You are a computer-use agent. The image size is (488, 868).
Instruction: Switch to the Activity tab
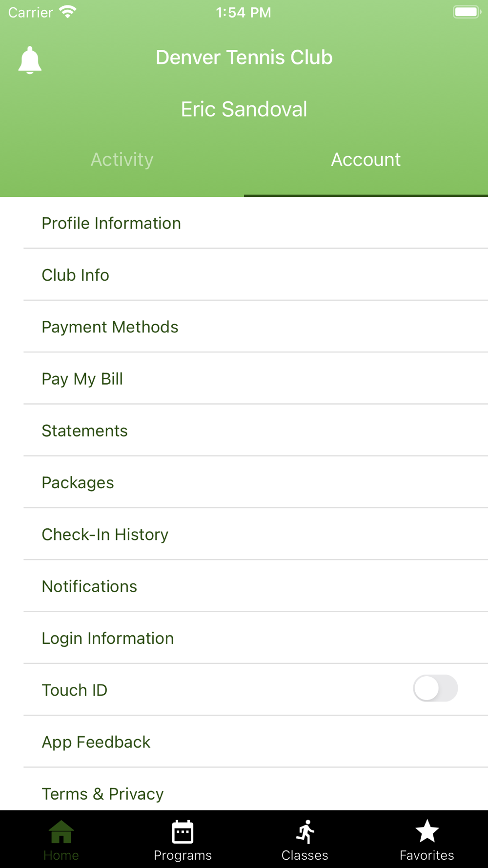point(122,160)
